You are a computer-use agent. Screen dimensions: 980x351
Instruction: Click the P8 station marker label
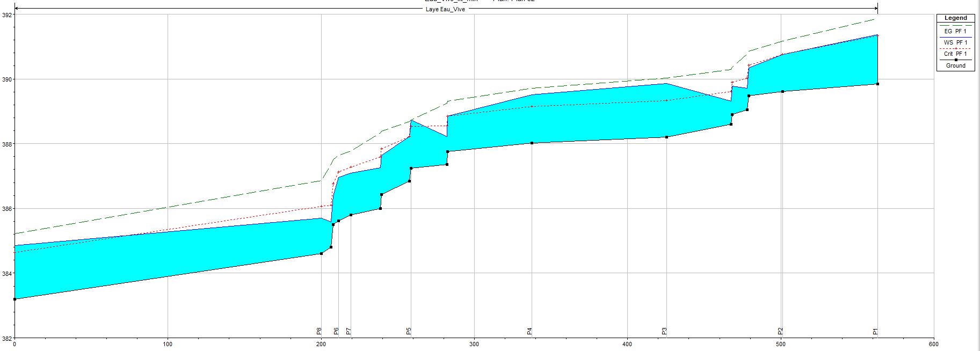(319, 331)
